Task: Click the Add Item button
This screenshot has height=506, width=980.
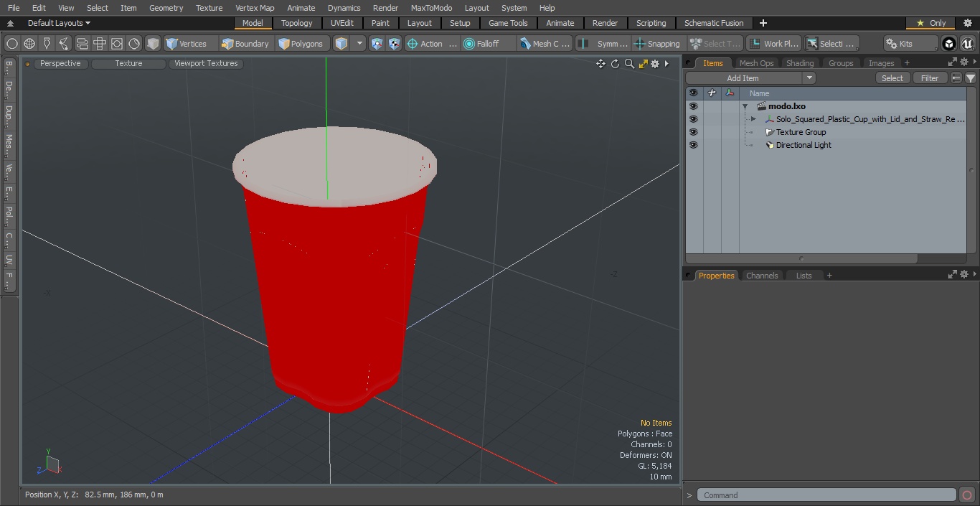Action: click(x=743, y=78)
